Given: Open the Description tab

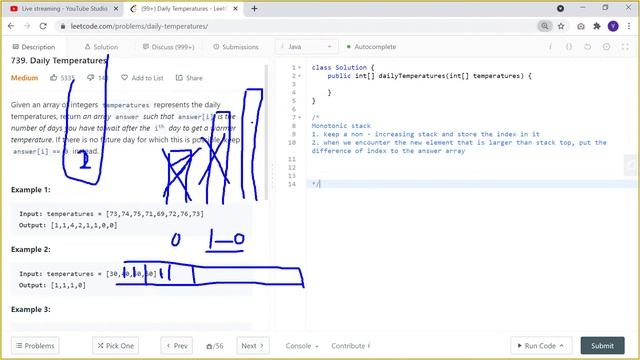Looking at the screenshot, I should tap(33, 47).
